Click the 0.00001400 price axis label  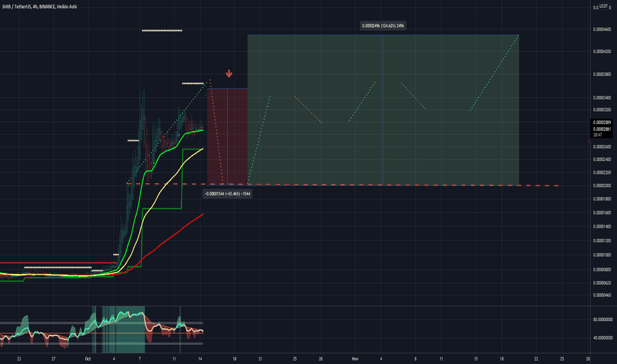point(602,226)
